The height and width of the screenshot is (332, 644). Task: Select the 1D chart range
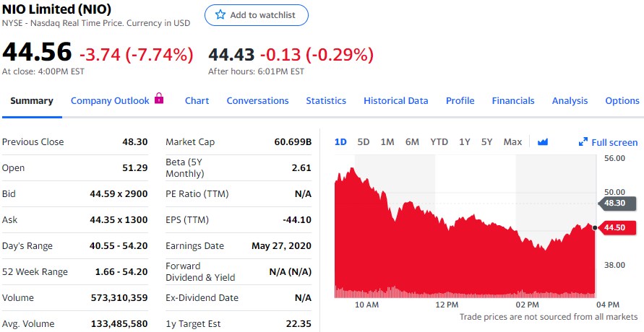click(x=341, y=142)
